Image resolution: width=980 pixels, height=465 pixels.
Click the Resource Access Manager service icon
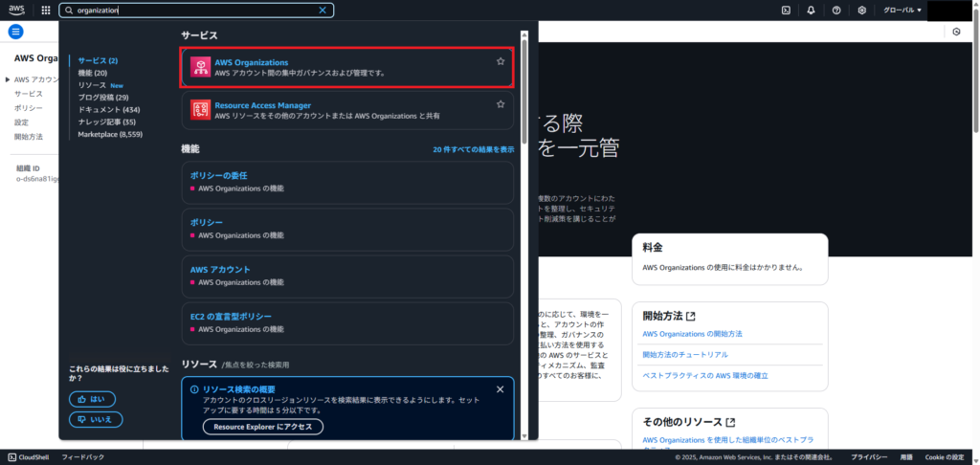click(201, 110)
